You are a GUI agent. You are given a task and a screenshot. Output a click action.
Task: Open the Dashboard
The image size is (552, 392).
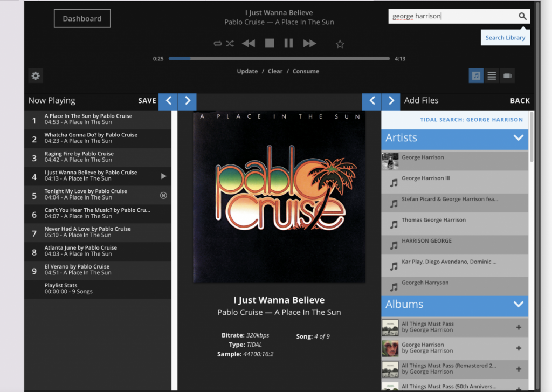82,19
